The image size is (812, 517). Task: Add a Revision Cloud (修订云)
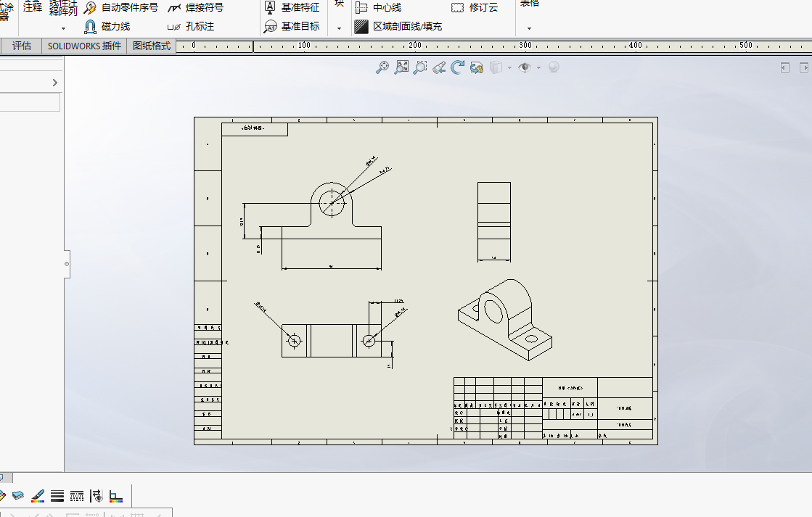[x=475, y=8]
